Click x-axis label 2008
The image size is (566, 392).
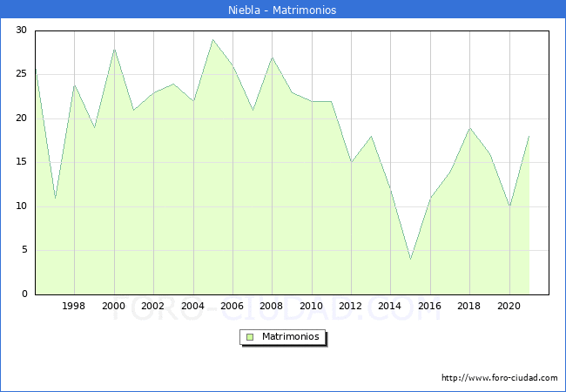[272, 306]
